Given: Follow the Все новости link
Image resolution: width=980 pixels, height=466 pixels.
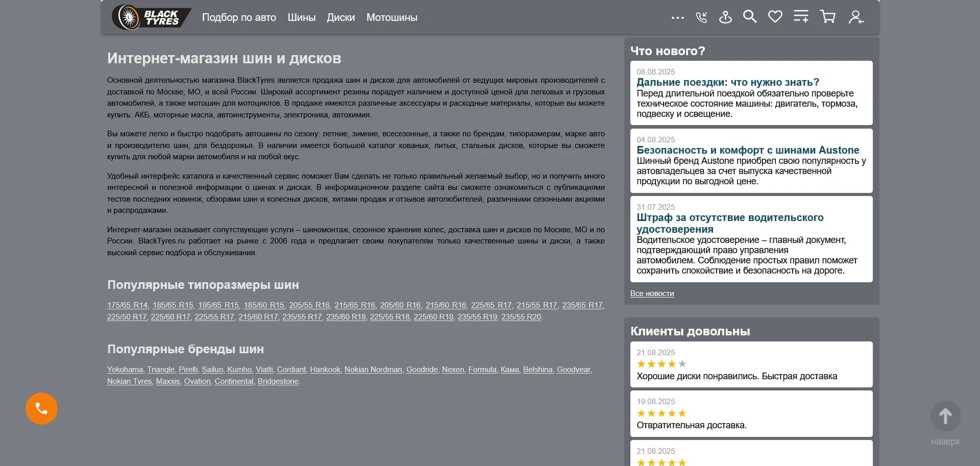Looking at the screenshot, I should point(652,293).
